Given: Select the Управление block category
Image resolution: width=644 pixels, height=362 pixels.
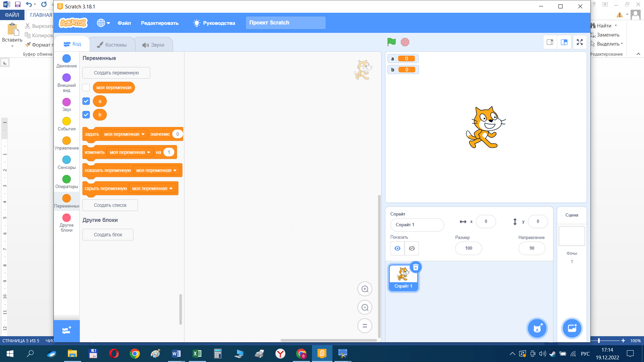Looking at the screenshot, I should click(66, 143).
